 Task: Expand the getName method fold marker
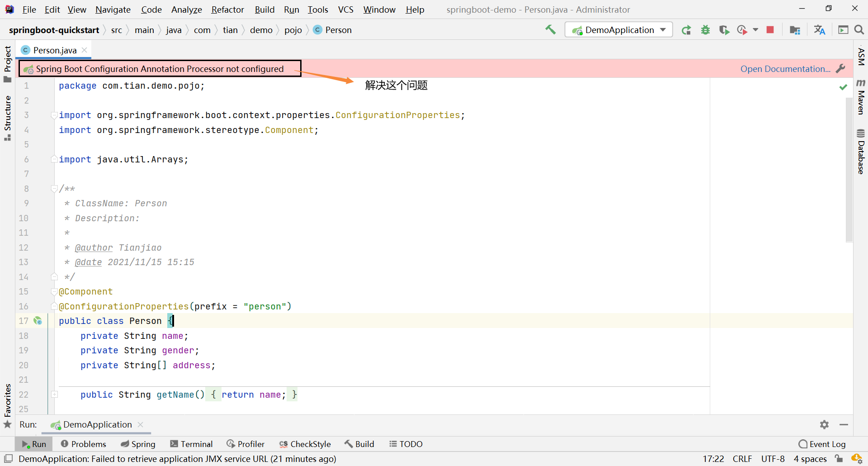pos(54,395)
